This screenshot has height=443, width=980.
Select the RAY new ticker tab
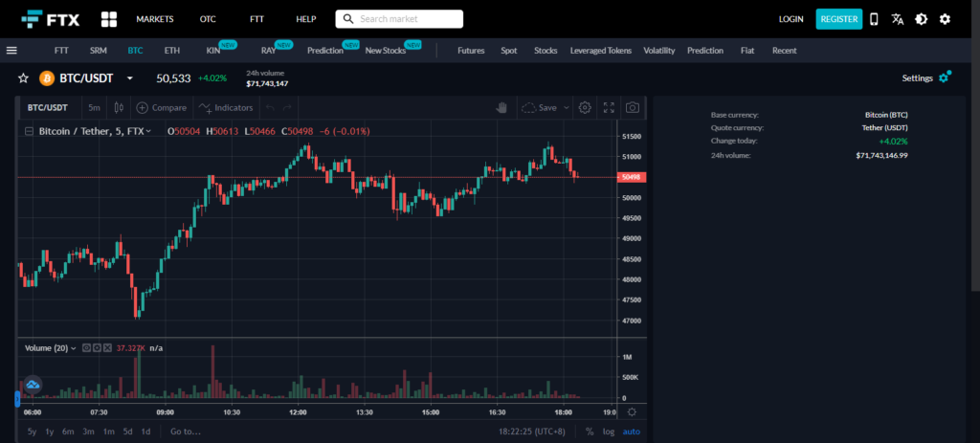coord(269,51)
